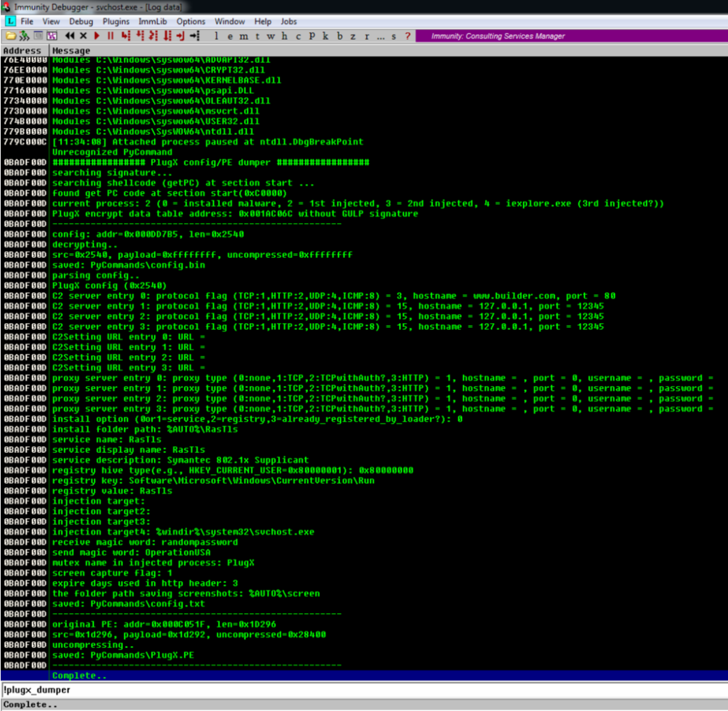728x711 pixels.
Task: Click the red Run program play icon
Action: pos(96,36)
